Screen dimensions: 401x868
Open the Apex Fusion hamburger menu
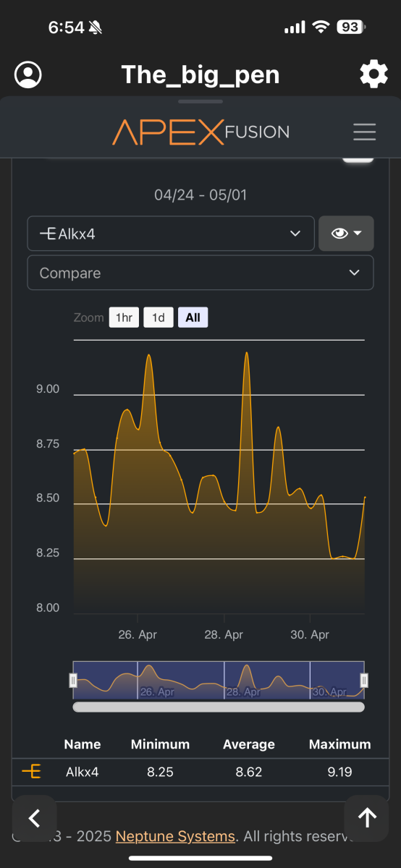point(364,132)
